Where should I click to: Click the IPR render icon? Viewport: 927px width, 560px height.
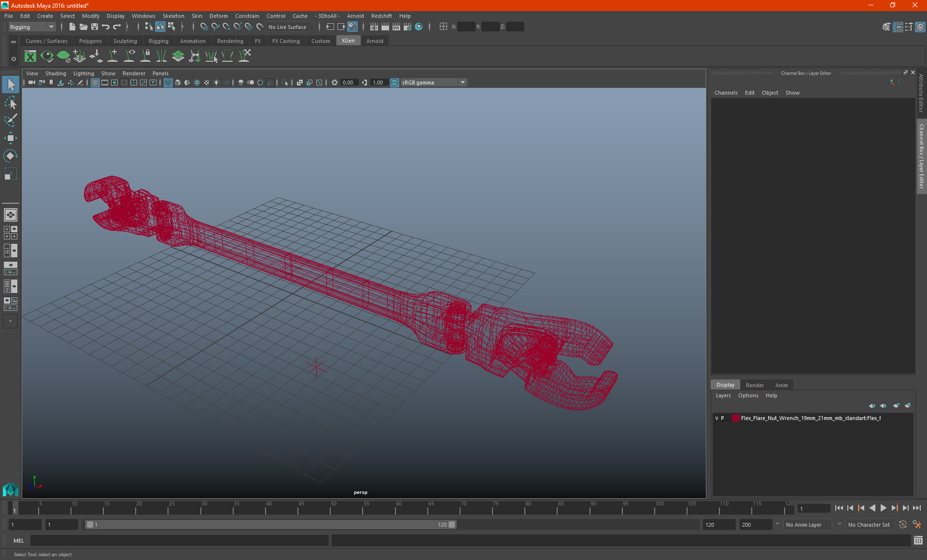click(396, 27)
